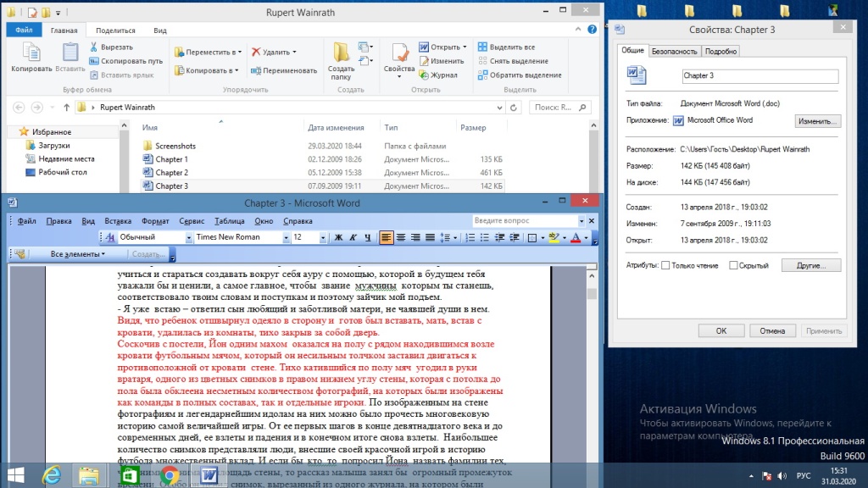Create a new folder (Создать папку)

(341, 61)
